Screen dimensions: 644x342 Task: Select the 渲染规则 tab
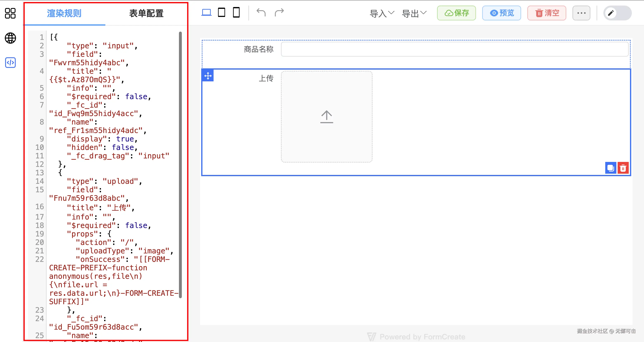pos(64,13)
